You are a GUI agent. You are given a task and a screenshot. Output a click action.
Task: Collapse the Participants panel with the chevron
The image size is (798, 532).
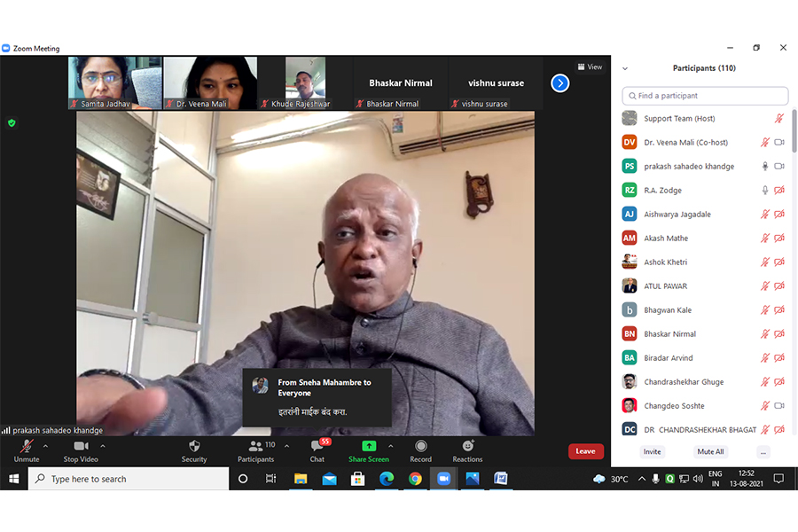625,67
